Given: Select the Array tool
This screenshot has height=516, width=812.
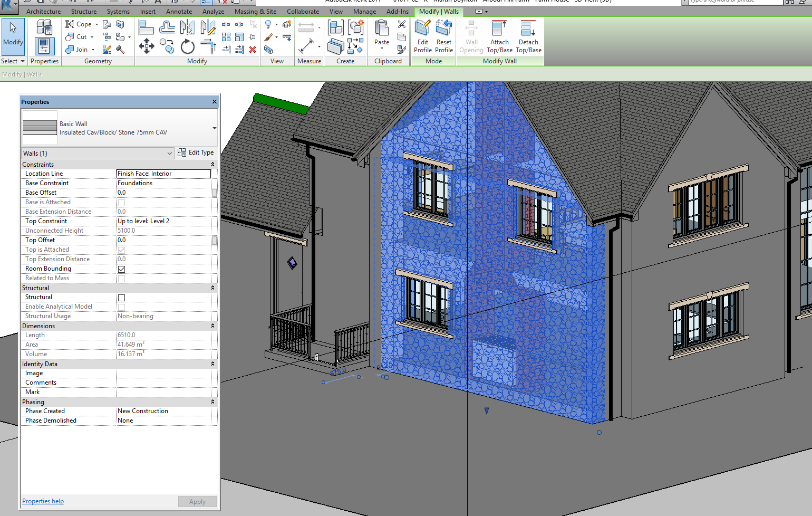Looking at the screenshot, I should 226,37.
